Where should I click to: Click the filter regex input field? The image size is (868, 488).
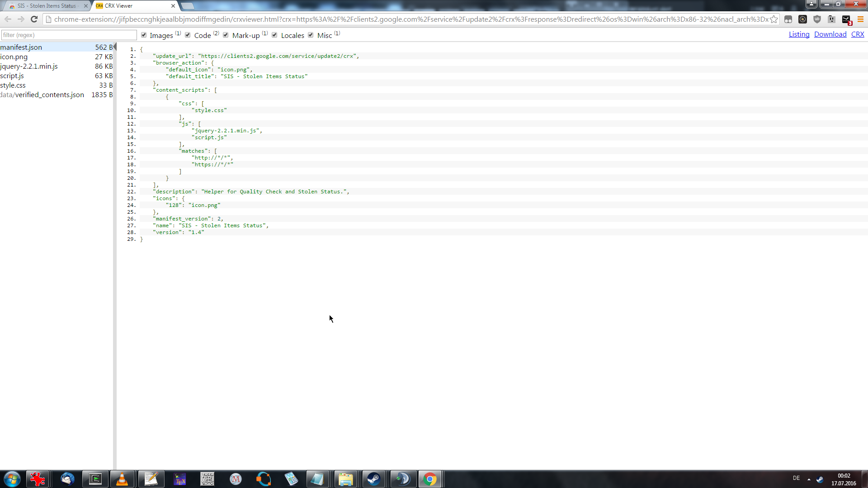69,35
